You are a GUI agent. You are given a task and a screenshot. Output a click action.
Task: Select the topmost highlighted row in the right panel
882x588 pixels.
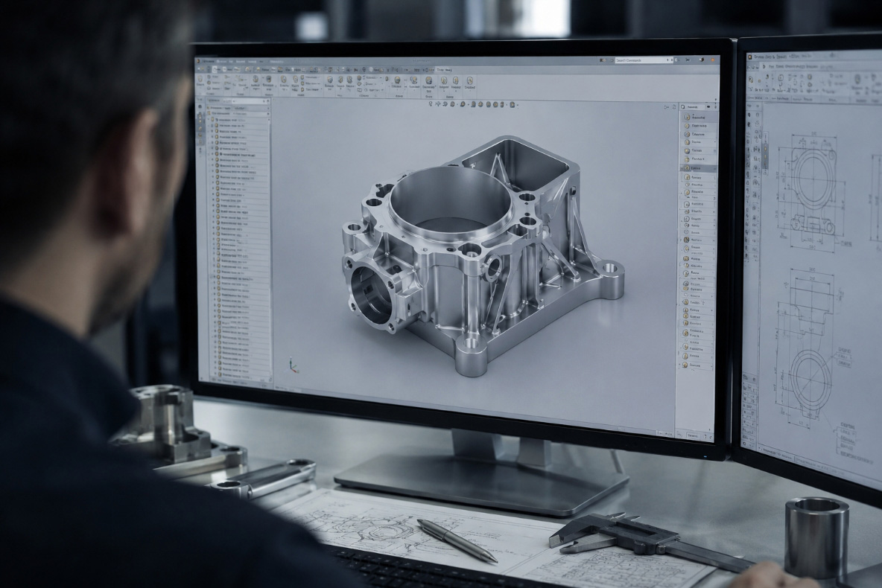(x=699, y=118)
